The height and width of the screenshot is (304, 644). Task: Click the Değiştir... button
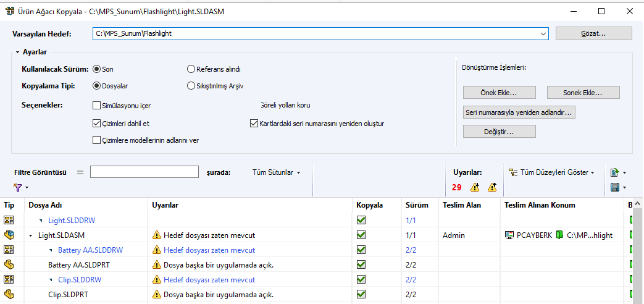(x=500, y=132)
